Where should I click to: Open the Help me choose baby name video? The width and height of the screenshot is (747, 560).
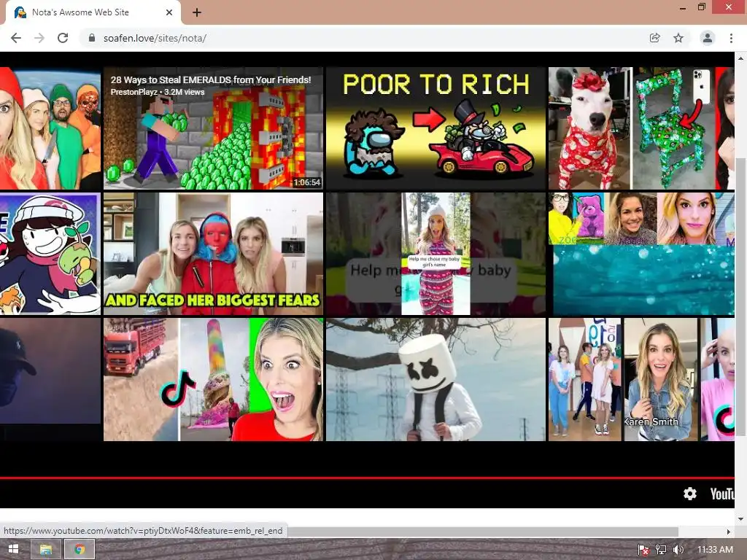coord(436,254)
